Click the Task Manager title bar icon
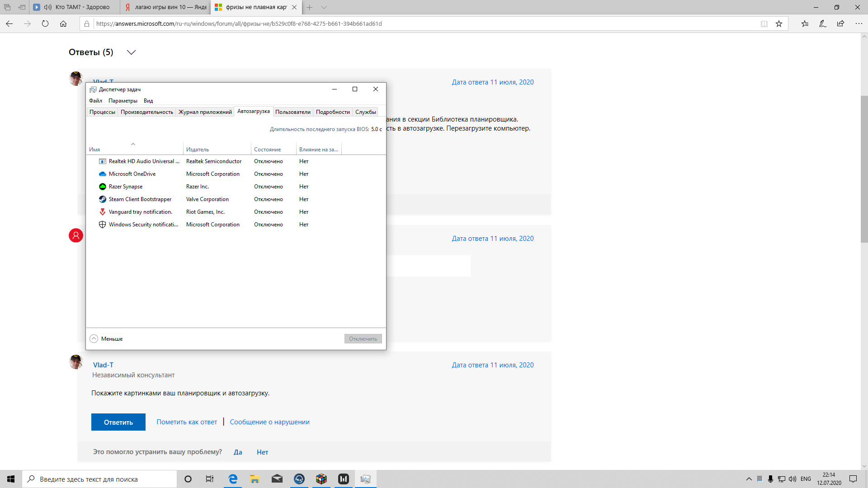 [x=93, y=89]
